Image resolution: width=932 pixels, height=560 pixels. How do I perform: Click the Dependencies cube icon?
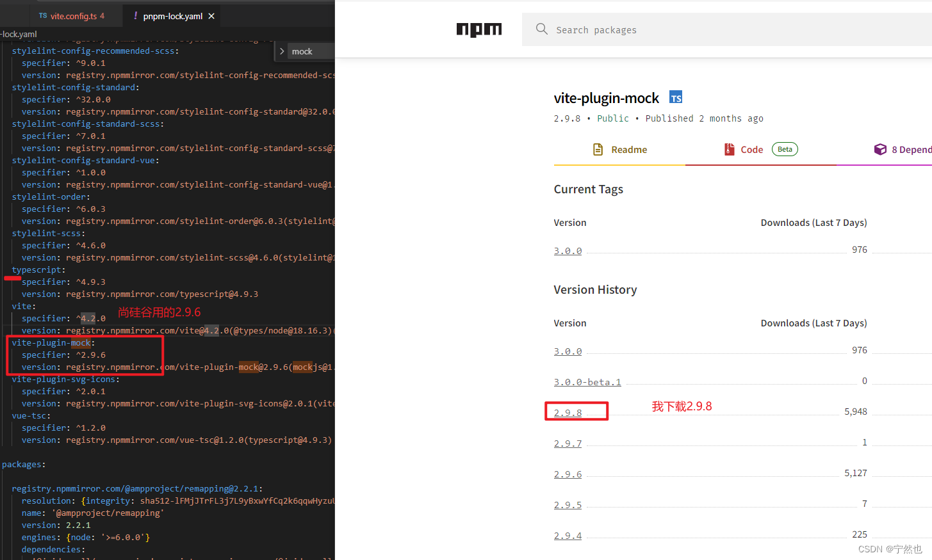point(880,149)
